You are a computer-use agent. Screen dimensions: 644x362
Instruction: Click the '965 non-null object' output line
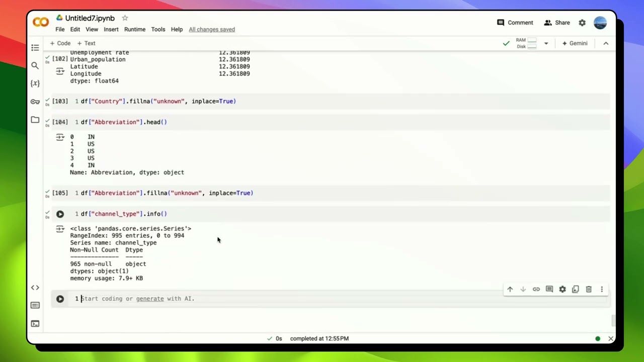108,264
